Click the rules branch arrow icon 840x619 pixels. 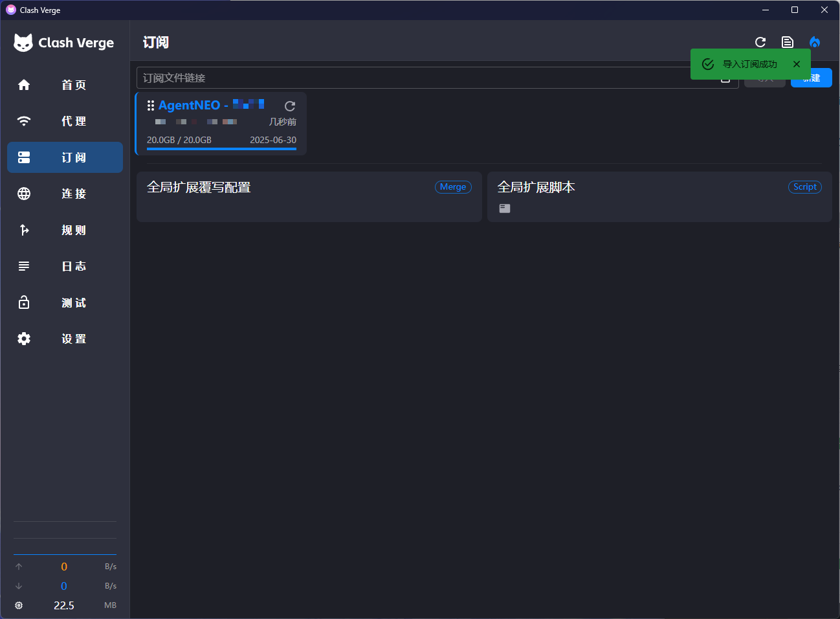tap(24, 230)
